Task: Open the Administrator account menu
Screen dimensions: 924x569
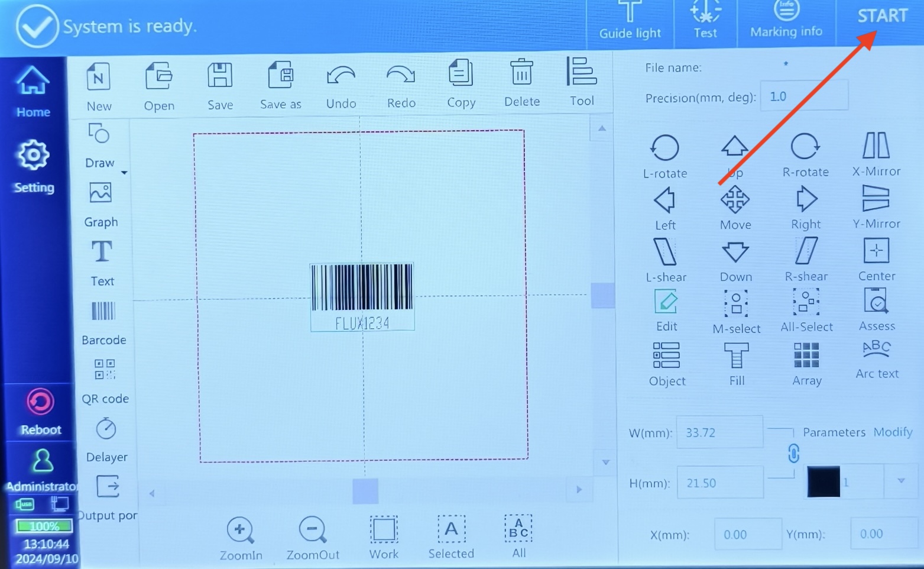Action: (x=41, y=471)
